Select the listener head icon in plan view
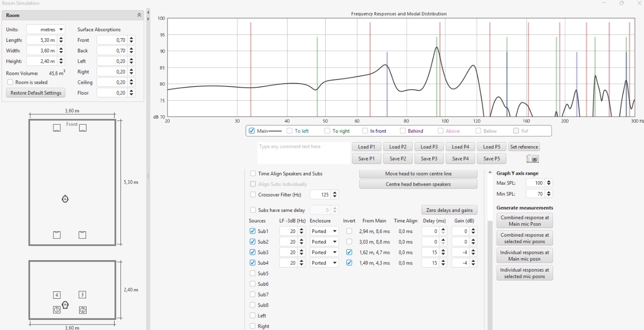The image size is (644, 330). point(65,199)
